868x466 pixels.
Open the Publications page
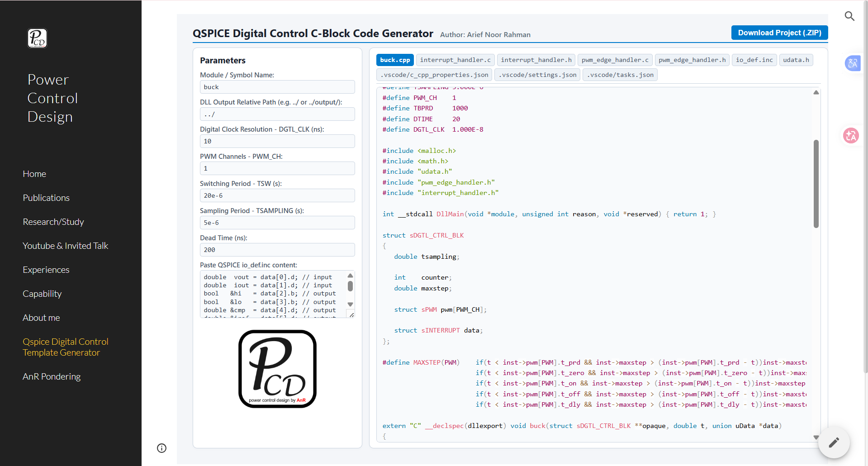(46, 198)
